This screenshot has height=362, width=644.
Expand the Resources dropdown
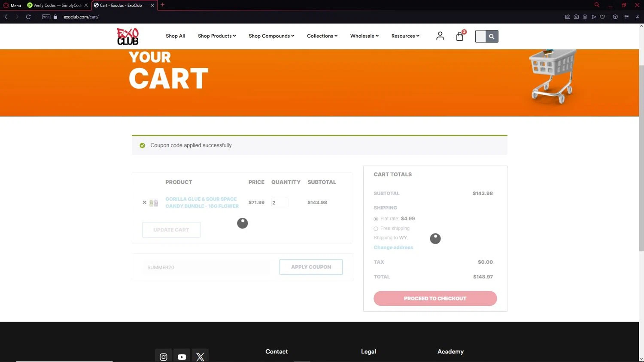point(405,36)
